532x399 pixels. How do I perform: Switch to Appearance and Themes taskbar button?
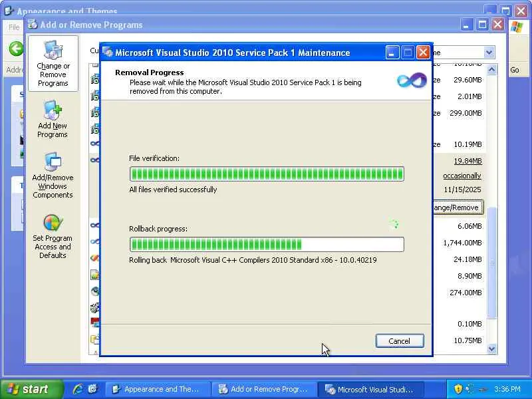(x=157, y=389)
